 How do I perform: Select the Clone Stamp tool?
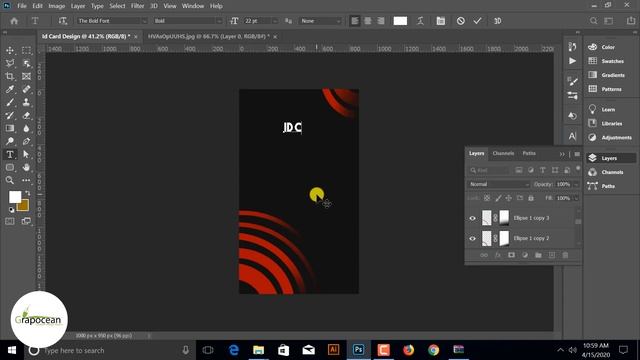(26, 102)
